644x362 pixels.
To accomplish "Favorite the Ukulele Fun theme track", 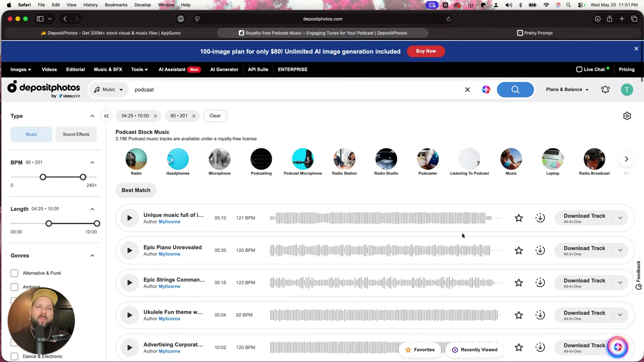I will pos(519,315).
